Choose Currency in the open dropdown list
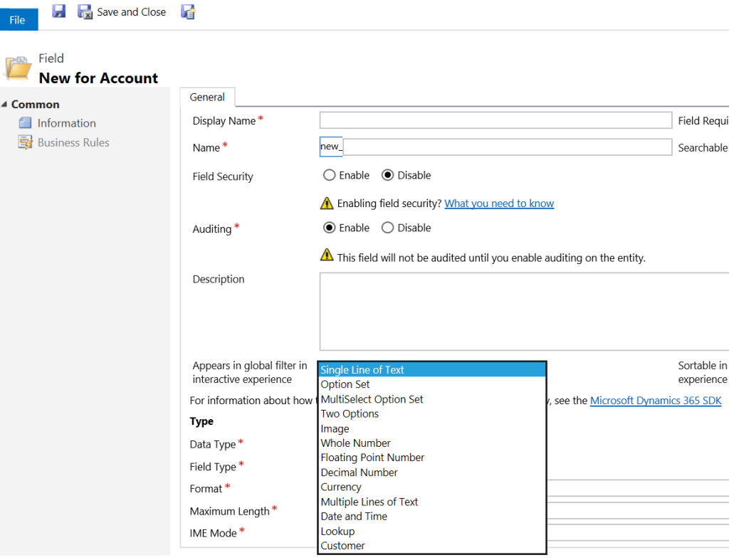This screenshot has width=729, height=560. click(340, 487)
